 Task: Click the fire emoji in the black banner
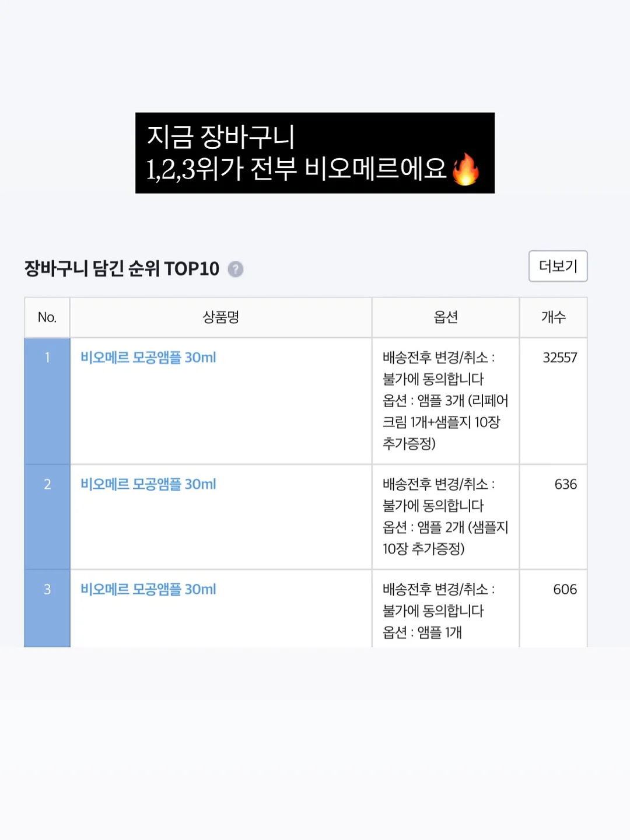pyautogui.click(x=466, y=169)
